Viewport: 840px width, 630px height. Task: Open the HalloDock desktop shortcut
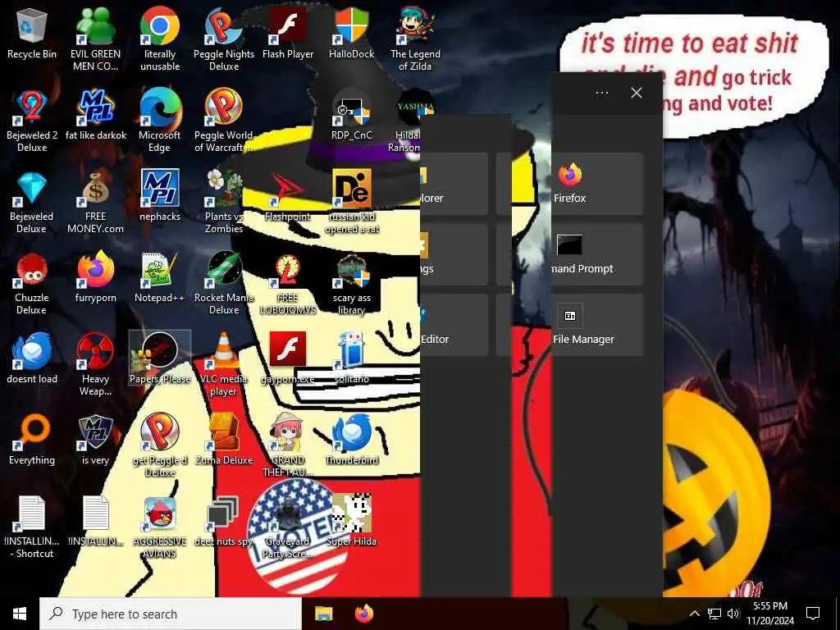351,33
